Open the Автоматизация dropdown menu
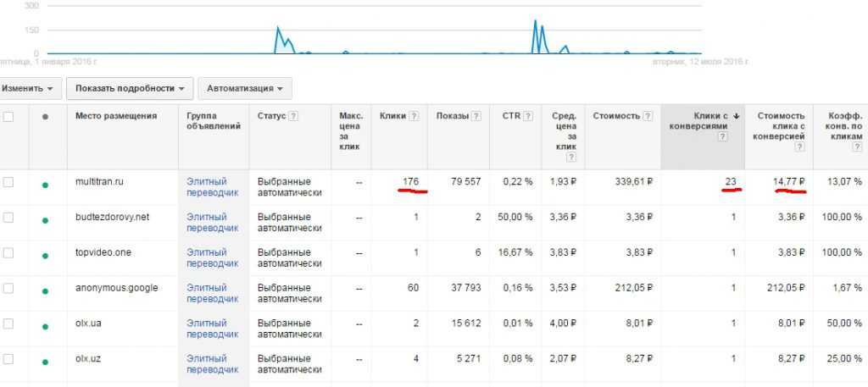 245,88
